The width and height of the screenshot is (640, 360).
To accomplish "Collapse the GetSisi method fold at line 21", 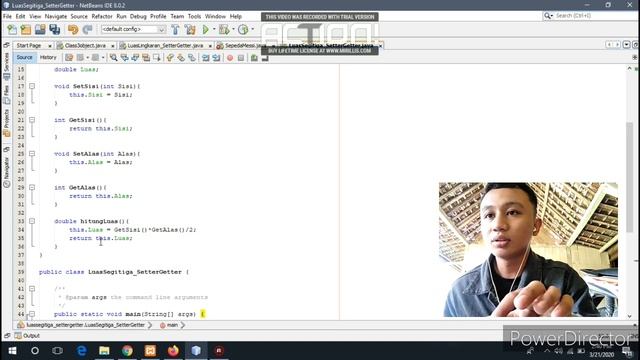I will pyautogui.click(x=32, y=120).
